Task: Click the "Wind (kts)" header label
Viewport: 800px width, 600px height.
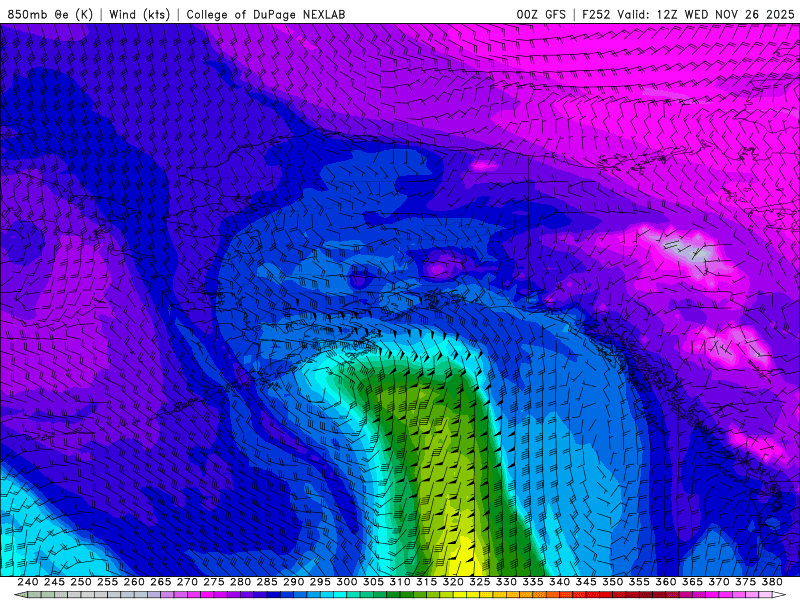Action: [139, 14]
